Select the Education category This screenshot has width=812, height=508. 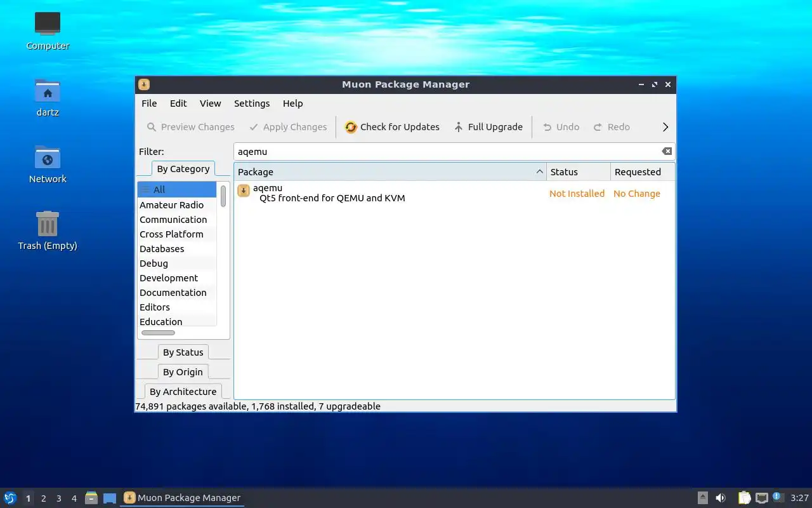[x=177, y=322]
